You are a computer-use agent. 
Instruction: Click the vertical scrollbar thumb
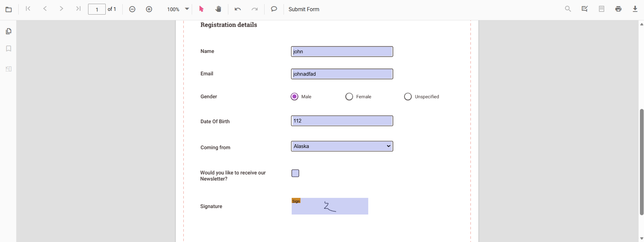click(x=641, y=162)
